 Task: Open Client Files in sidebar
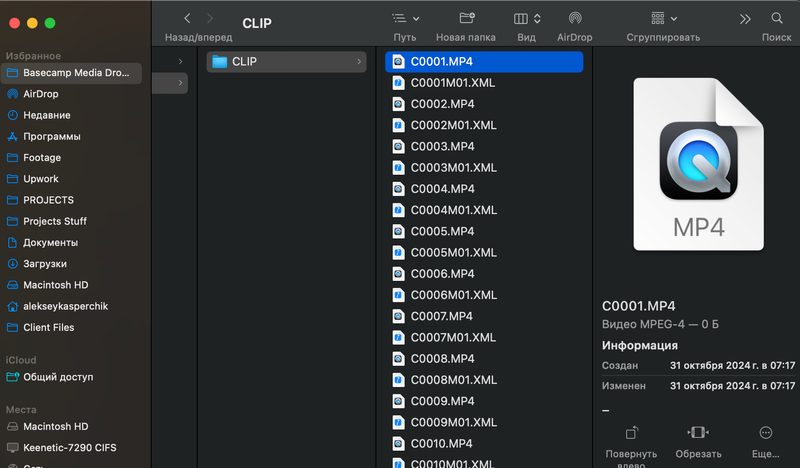click(48, 327)
